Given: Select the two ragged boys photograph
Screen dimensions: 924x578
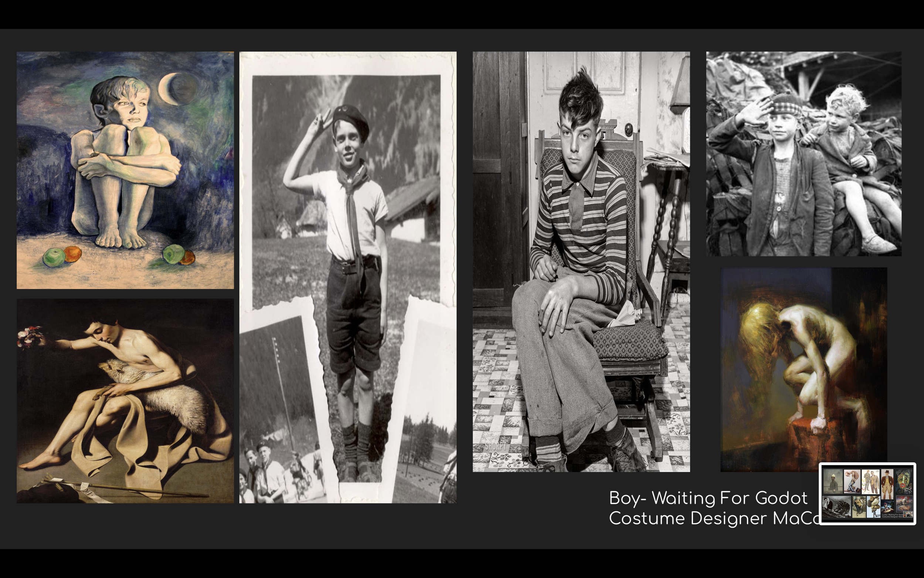Looking at the screenshot, I should point(803,154).
